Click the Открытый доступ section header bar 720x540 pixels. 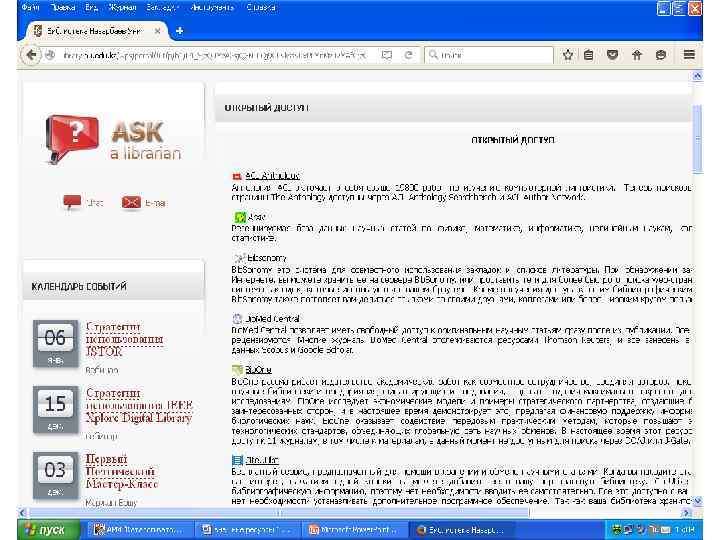pos(454,107)
